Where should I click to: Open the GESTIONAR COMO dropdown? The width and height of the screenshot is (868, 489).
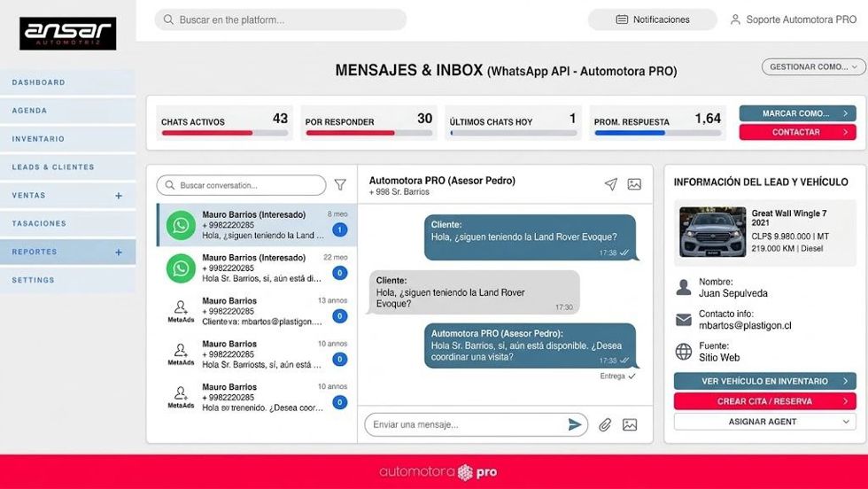click(813, 66)
